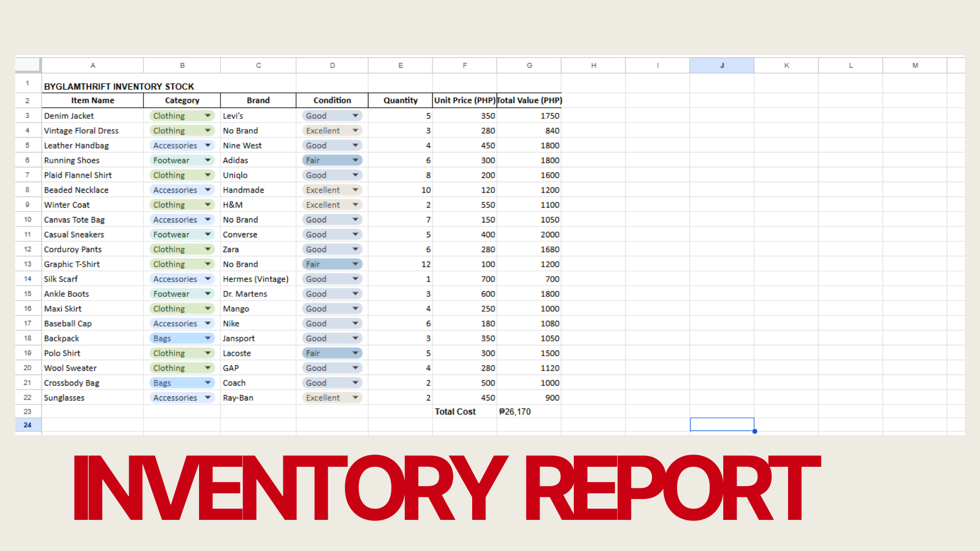The image size is (980, 551).
Task: Click the select-all corner box
Action: point(28,65)
